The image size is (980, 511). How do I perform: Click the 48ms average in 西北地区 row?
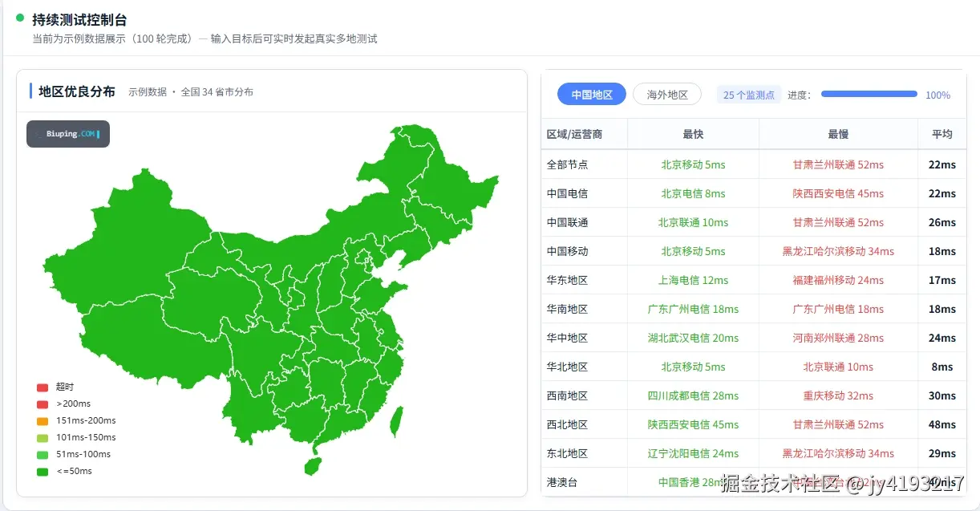click(942, 424)
